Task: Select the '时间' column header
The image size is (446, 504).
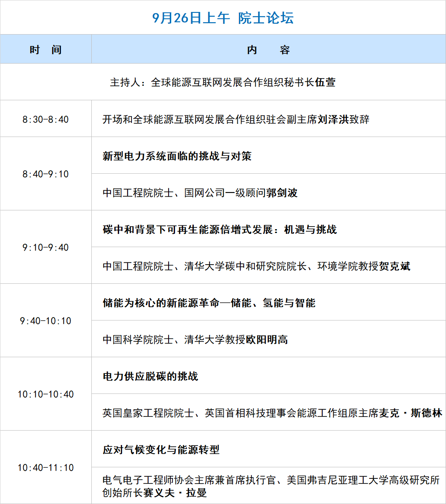Action: click(x=46, y=50)
